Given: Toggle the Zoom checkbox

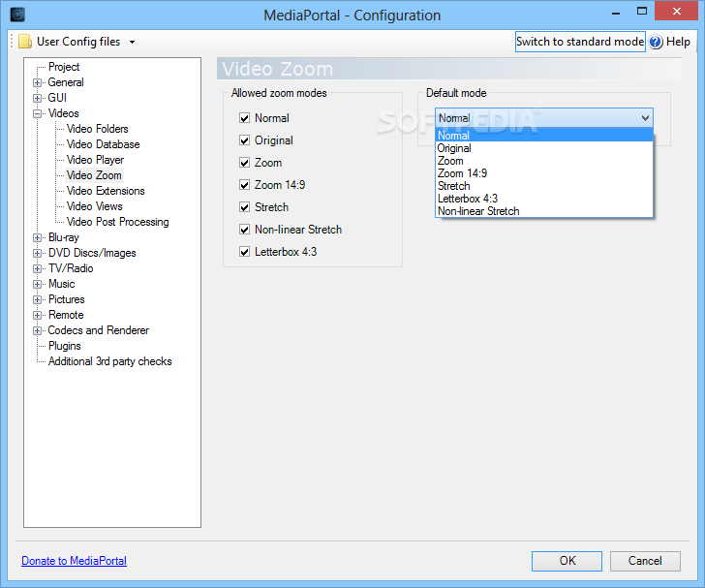Looking at the screenshot, I should (245, 163).
